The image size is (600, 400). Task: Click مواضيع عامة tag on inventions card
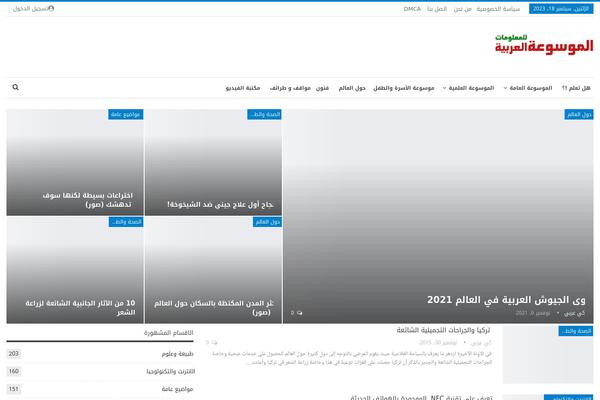[x=126, y=114]
